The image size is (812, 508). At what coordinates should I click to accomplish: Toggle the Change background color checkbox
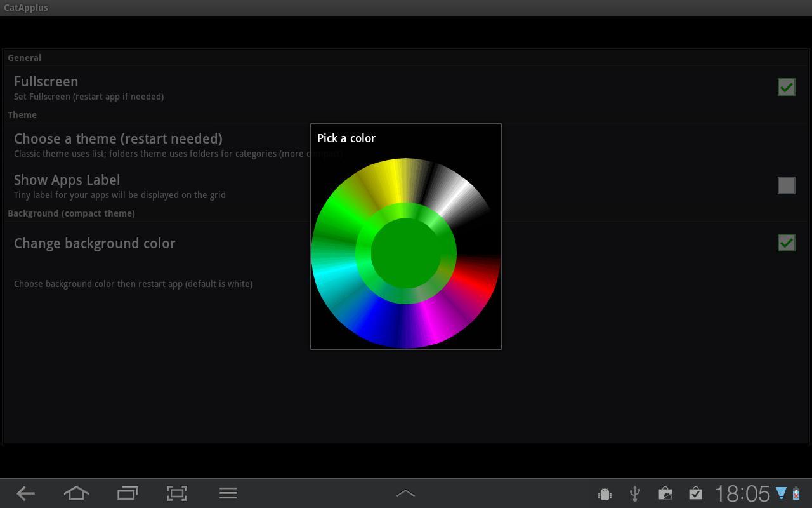pyautogui.click(x=786, y=243)
